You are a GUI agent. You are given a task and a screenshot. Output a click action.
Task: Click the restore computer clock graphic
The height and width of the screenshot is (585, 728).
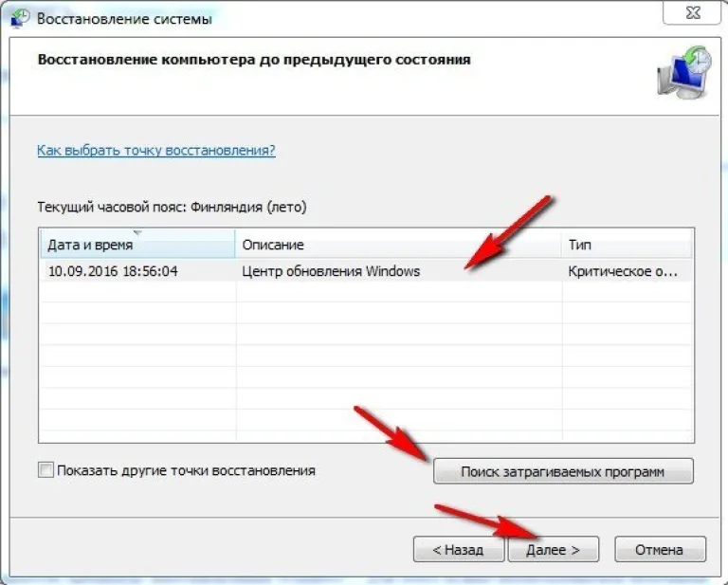click(684, 72)
